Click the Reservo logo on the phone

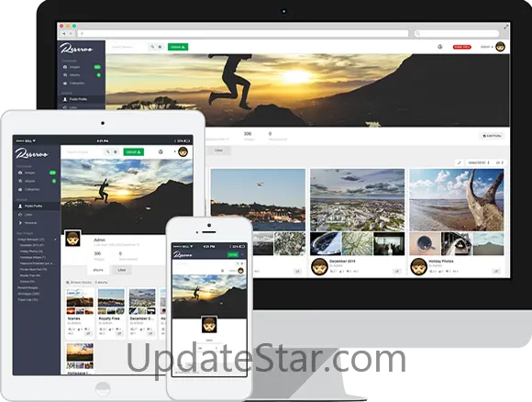(x=183, y=254)
